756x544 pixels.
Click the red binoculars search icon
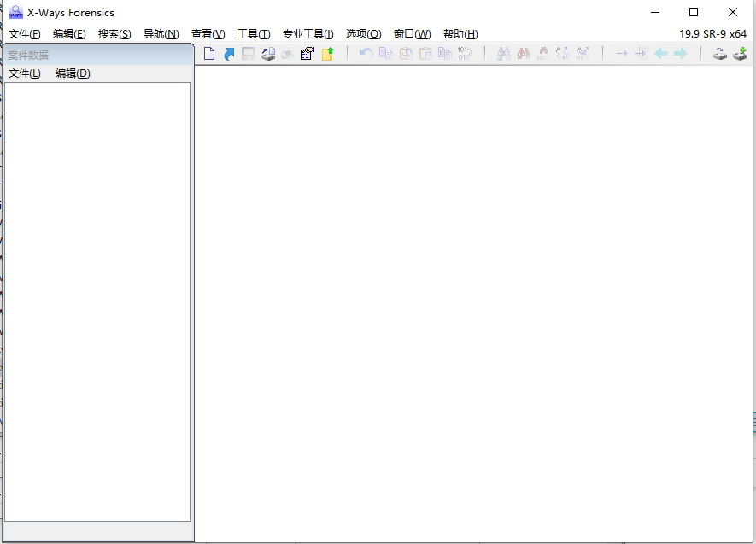click(524, 54)
